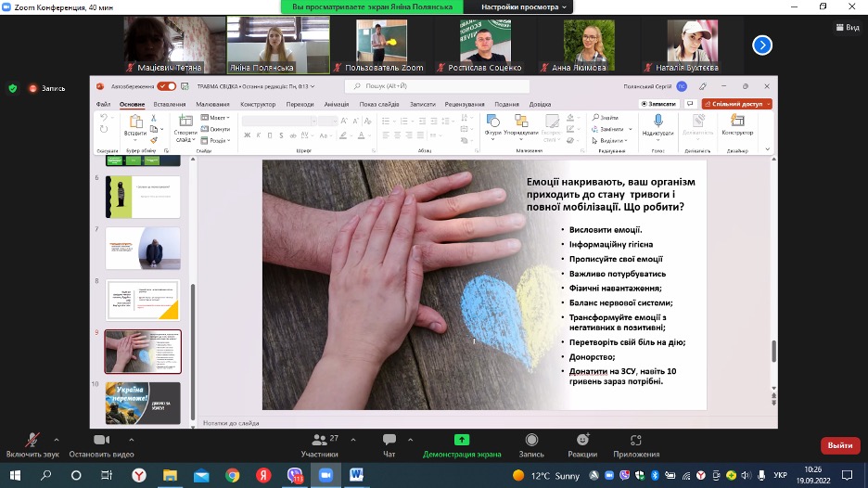The image size is (868, 488).
Task: Click the PowerPoint save icon near autosave
Action: (x=185, y=86)
